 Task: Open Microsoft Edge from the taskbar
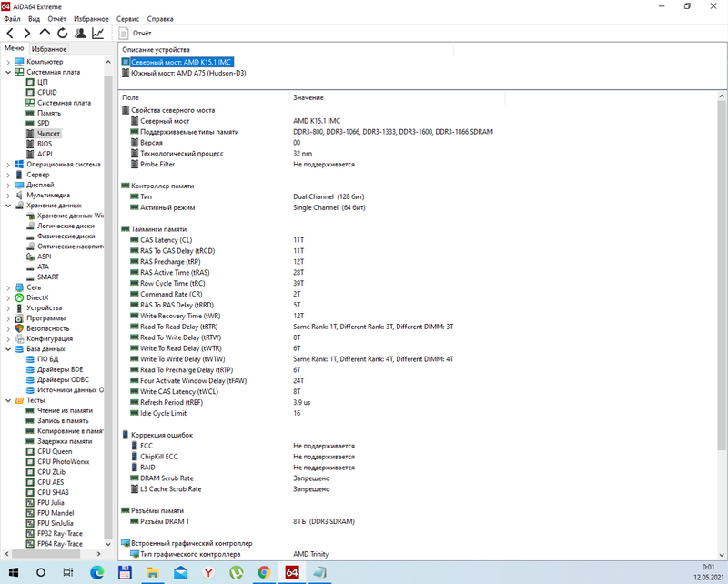[97, 572]
